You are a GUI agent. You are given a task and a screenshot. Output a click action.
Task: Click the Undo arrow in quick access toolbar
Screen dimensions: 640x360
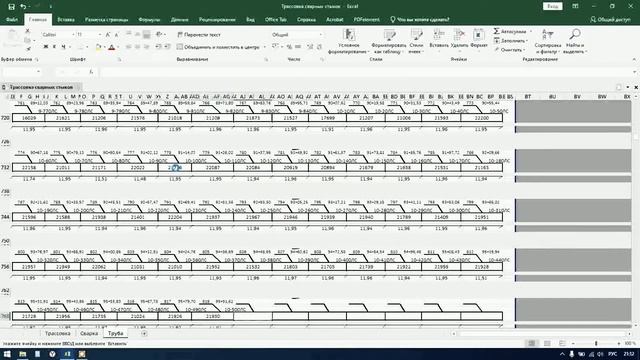coord(23,7)
